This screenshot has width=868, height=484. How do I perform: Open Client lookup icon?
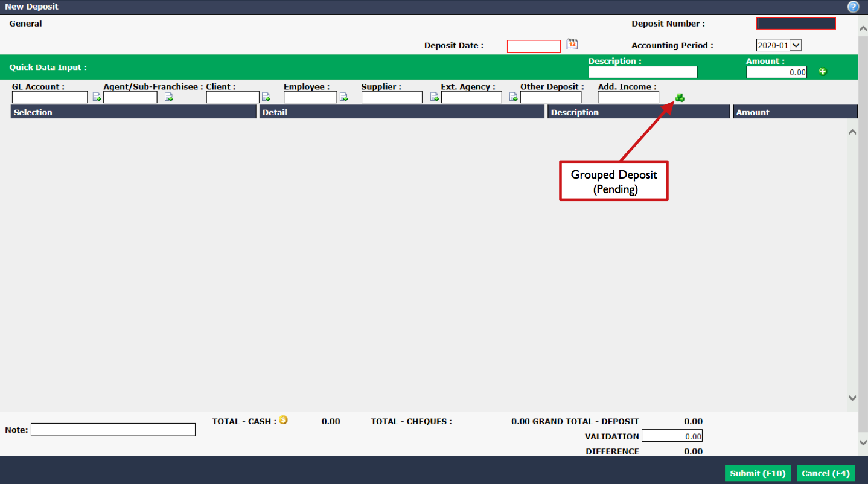click(x=266, y=97)
